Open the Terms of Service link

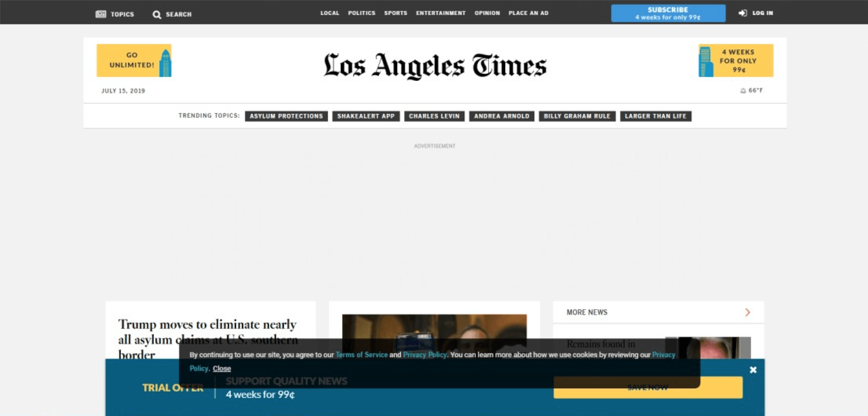[x=362, y=354]
